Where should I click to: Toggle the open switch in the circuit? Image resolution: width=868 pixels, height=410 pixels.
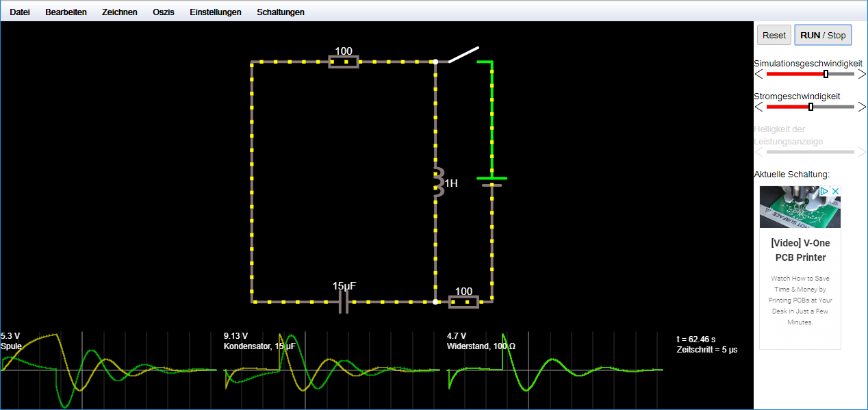[x=463, y=55]
